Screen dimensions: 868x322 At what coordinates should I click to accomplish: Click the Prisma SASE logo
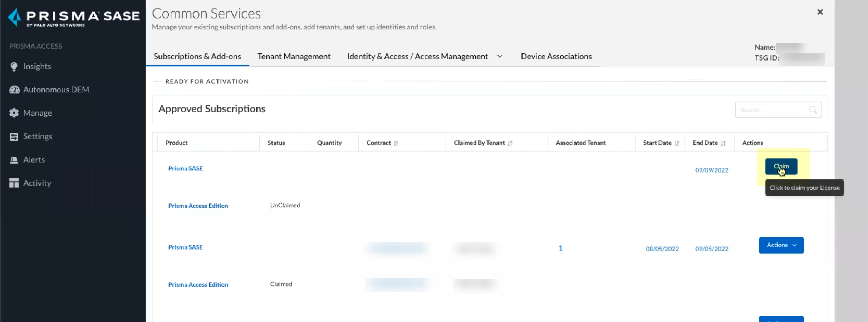pos(74,17)
